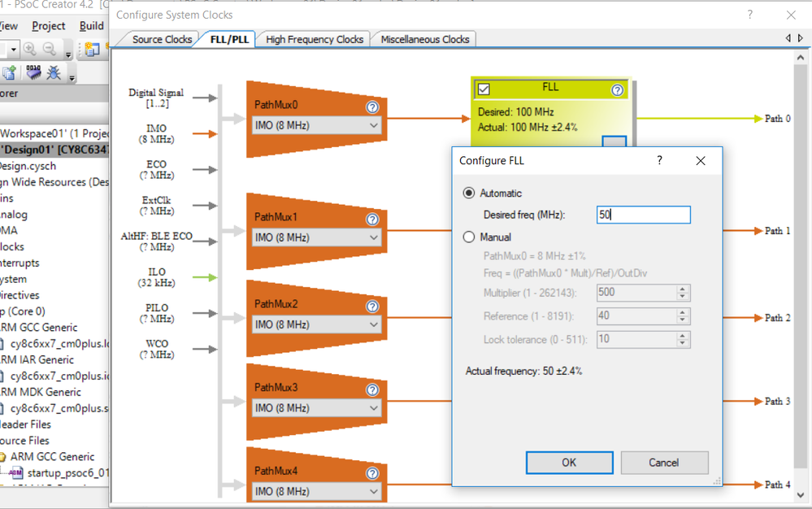
Task: Select ARM GCC Generic folder under Source Files
Action: 52,457
